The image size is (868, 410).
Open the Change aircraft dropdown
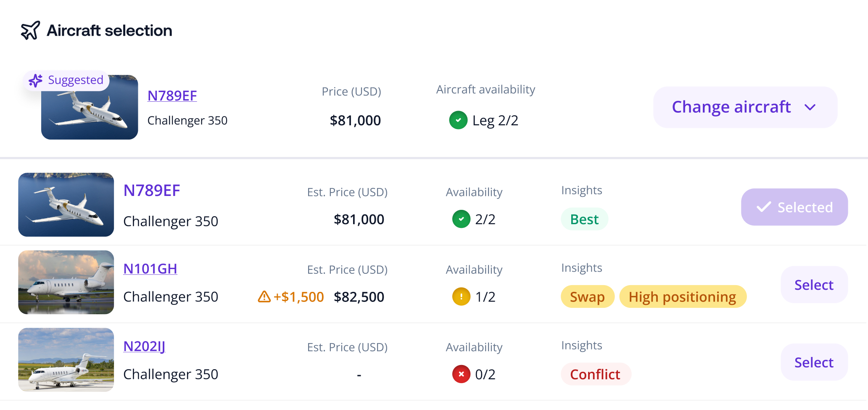[745, 107]
